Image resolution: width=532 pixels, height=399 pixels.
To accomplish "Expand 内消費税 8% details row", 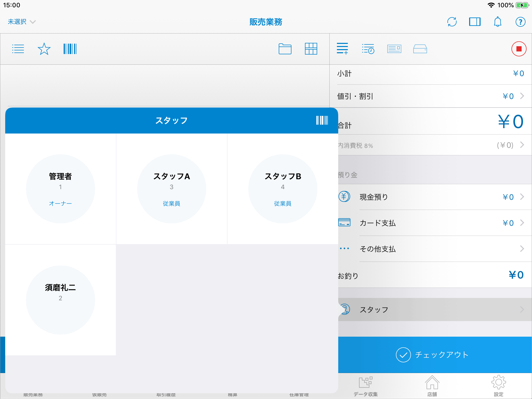I will pyautogui.click(x=434, y=145).
